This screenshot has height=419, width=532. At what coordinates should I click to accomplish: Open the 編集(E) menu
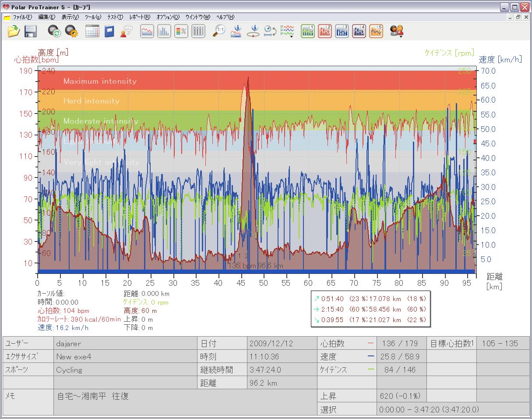(47, 18)
